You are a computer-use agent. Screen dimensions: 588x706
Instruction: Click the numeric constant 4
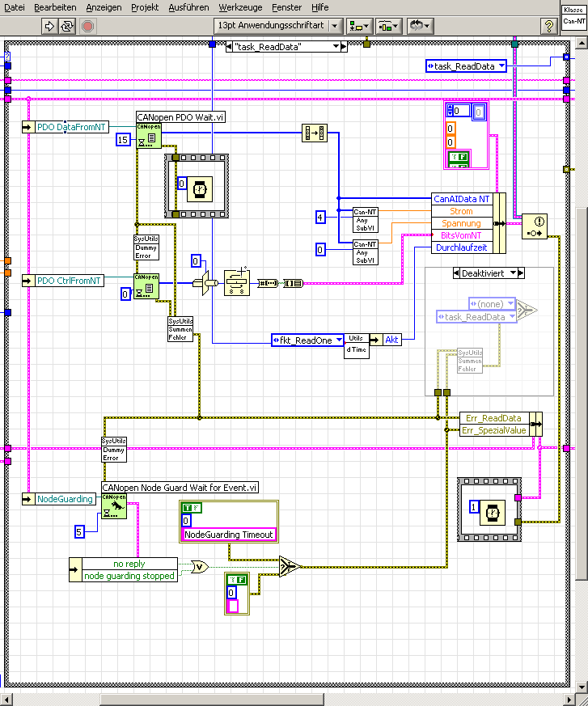point(320,217)
